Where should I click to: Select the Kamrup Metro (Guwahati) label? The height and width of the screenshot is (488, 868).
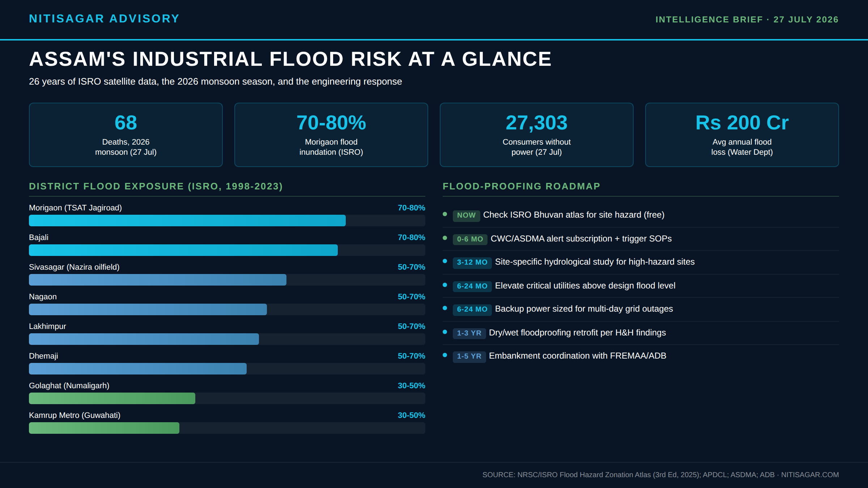[75, 415]
